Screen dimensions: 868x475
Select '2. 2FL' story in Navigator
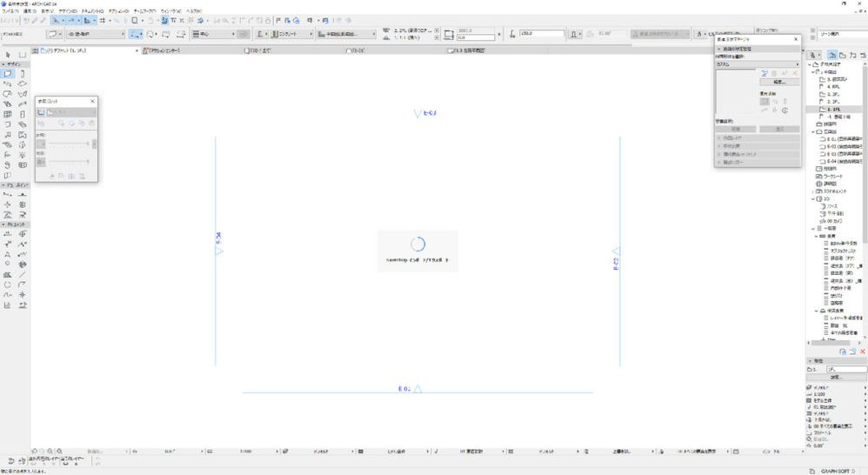pos(833,102)
